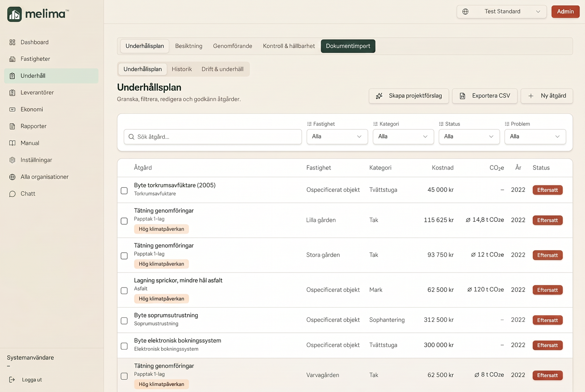This screenshot has width=585, height=392.
Task: Switch to the Besiktning tab
Action: point(189,46)
